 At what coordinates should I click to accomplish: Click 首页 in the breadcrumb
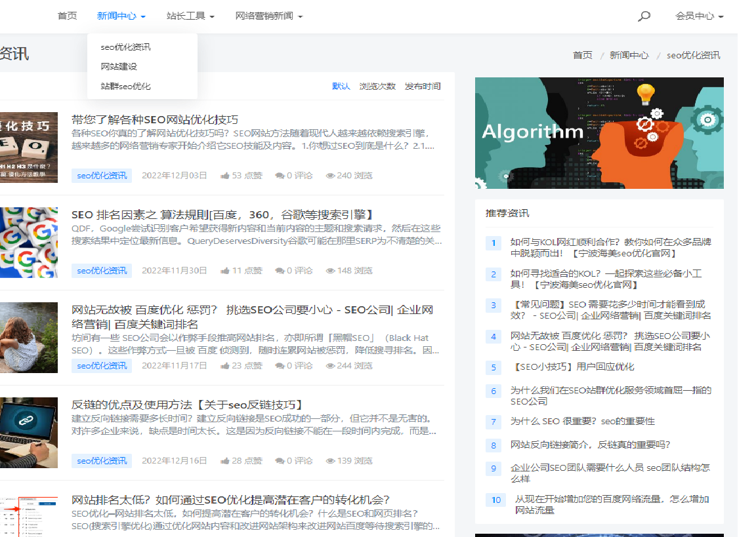582,55
